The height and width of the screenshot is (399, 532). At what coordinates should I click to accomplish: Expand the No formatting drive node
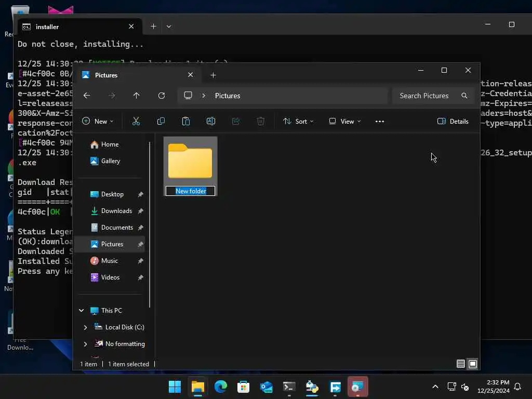click(x=86, y=344)
